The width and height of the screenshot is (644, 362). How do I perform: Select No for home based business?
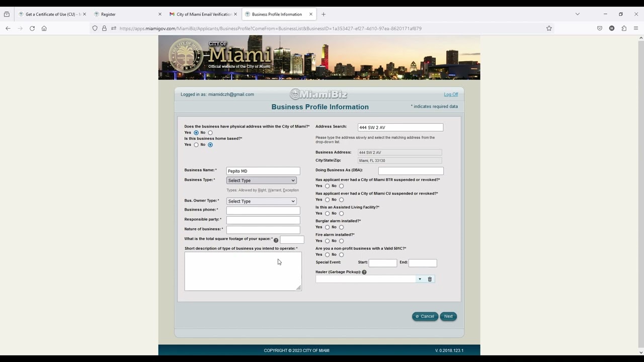point(210,145)
